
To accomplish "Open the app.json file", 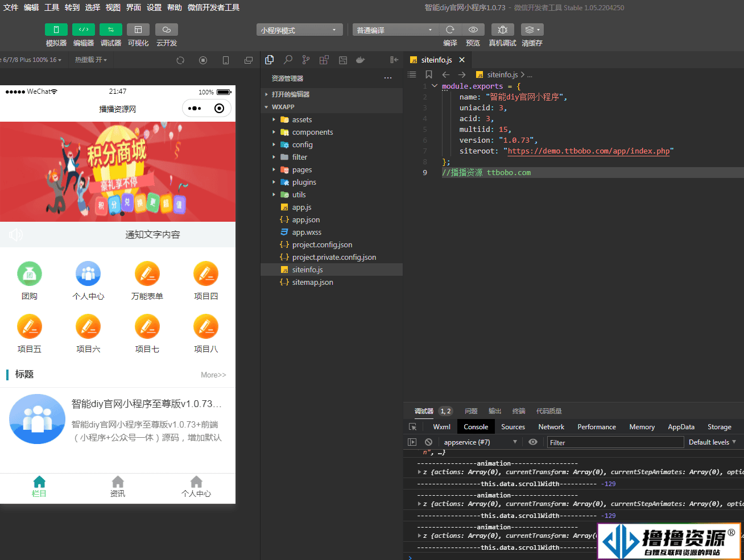I will pyautogui.click(x=332, y=219).
